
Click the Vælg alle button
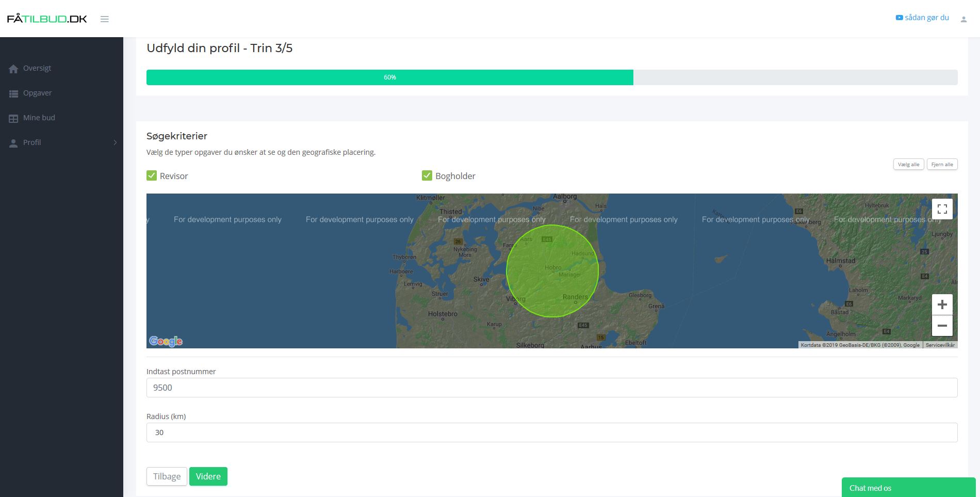click(908, 164)
